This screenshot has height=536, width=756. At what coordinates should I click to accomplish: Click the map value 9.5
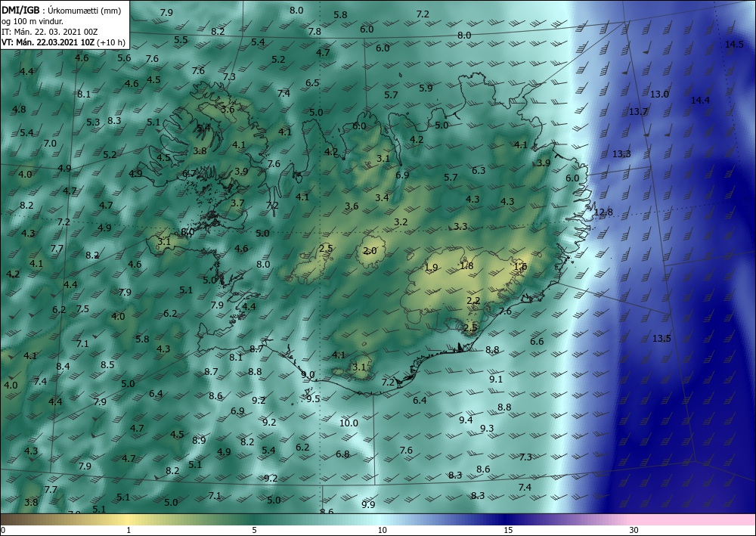pos(314,398)
